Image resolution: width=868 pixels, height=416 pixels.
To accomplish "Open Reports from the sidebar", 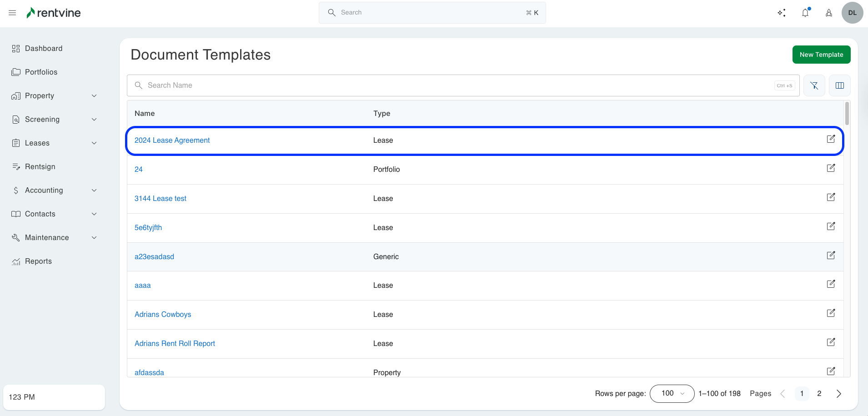I will pyautogui.click(x=38, y=261).
